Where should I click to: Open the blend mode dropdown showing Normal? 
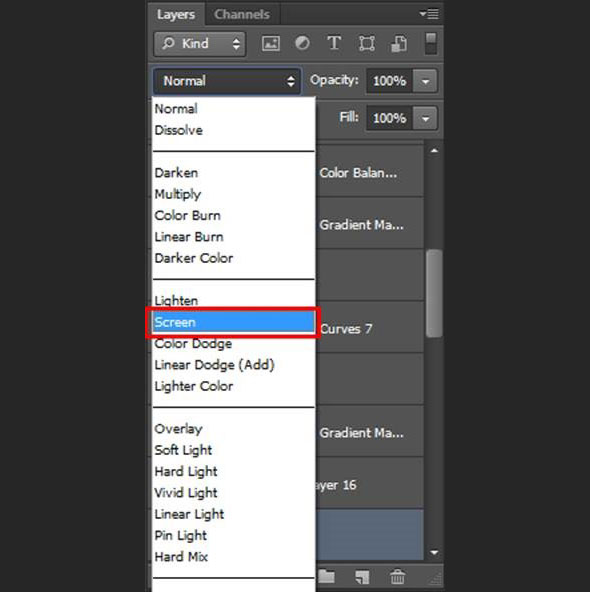tap(227, 81)
